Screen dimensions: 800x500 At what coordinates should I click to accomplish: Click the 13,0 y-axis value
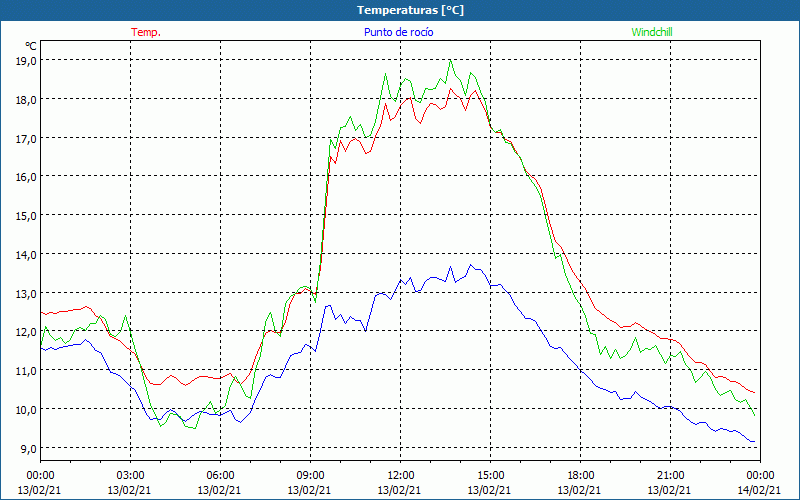pyautogui.click(x=27, y=293)
